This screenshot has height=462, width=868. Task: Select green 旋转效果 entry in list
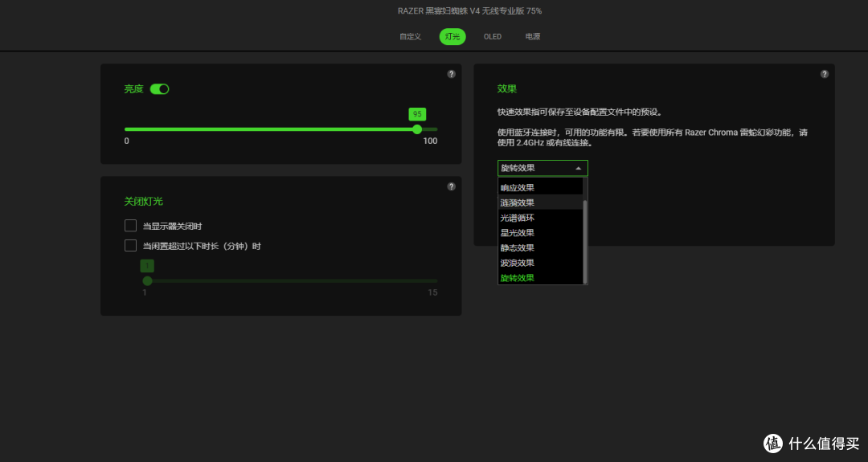coord(540,277)
